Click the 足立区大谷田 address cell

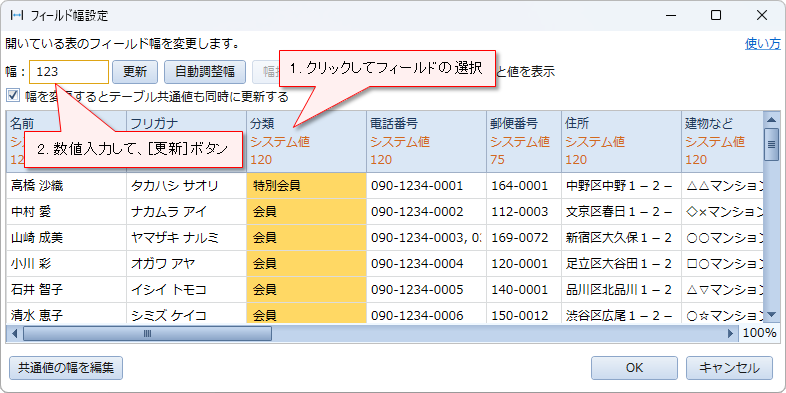click(x=621, y=264)
